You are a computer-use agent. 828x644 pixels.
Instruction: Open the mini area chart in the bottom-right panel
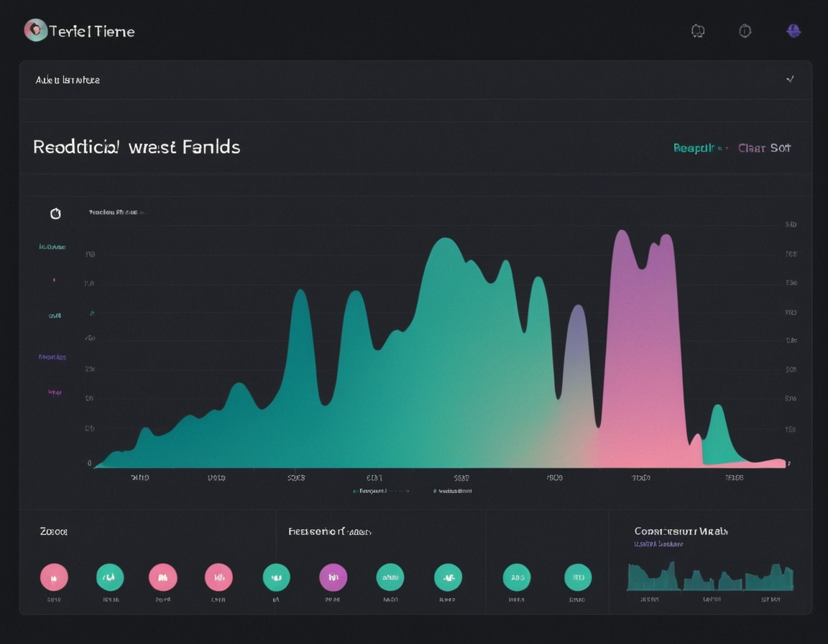click(710, 576)
